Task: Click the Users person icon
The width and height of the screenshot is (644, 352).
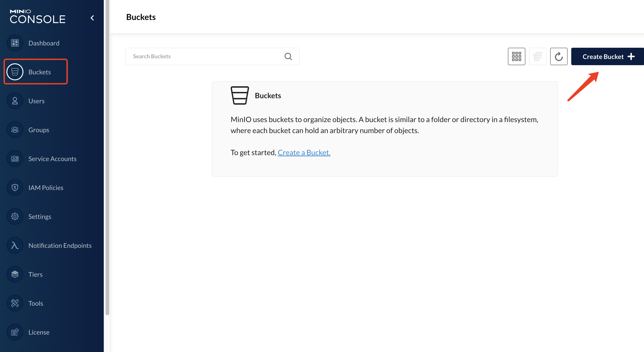Action: pyautogui.click(x=15, y=101)
